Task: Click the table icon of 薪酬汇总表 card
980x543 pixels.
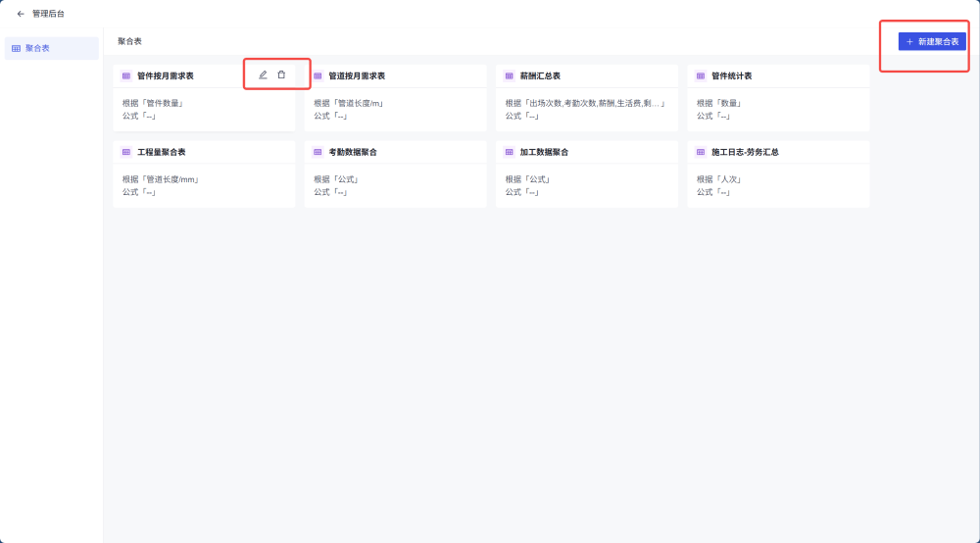Action: (x=510, y=75)
